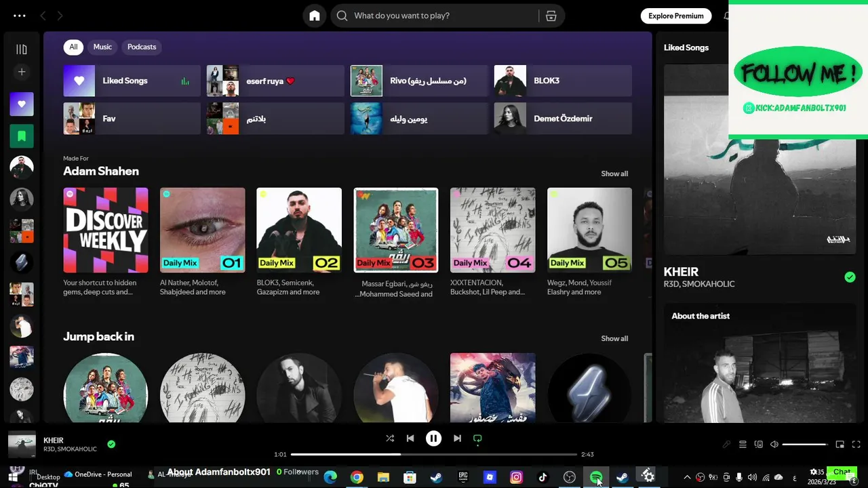The height and width of the screenshot is (488, 868).
Task: Open the three-dots app menu
Action: (20, 16)
